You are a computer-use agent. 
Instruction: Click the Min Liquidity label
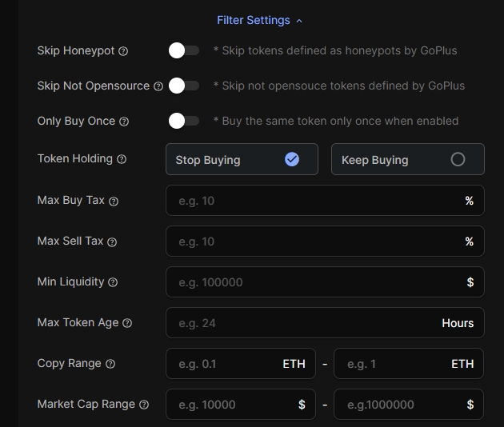(x=70, y=281)
